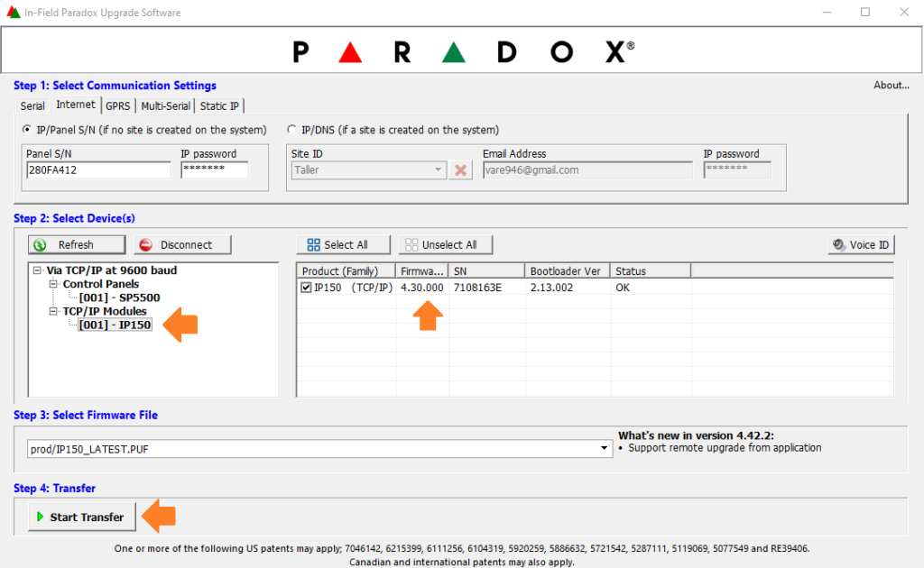Collapse the Via TCP/IP at 9600 baud node
924x568 pixels.
point(38,270)
